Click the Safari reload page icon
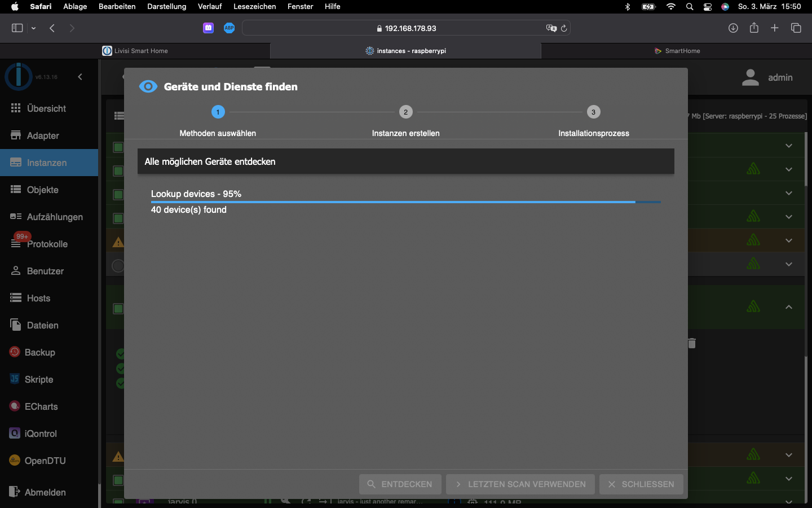Viewport: 812px width, 508px height. (564, 28)
